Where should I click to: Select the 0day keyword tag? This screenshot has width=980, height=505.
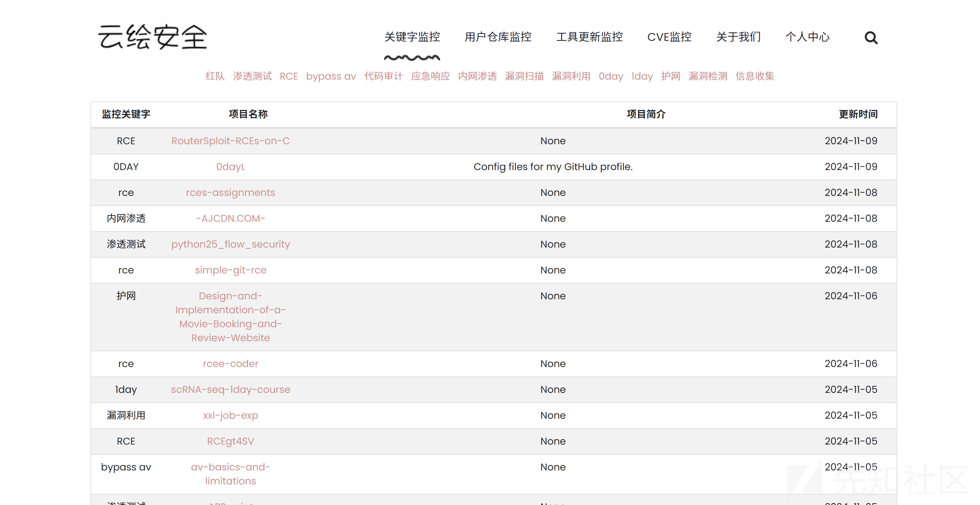pyautogui.click(x=611, y=76)
